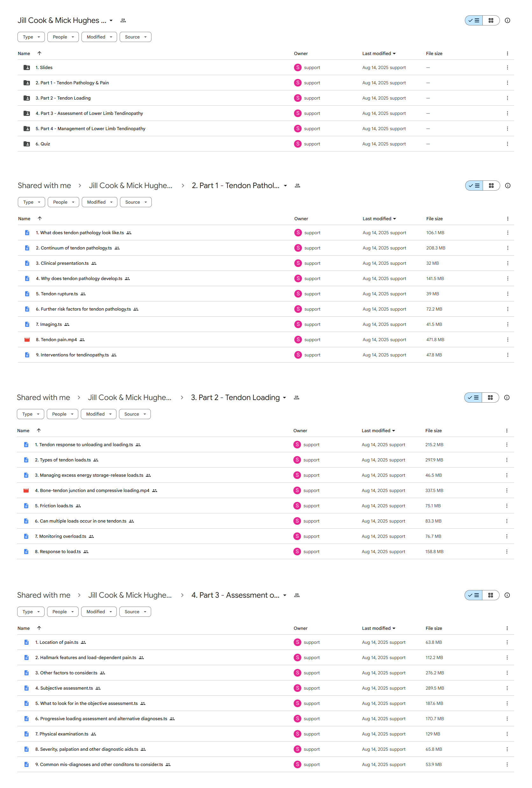
Task: Open Modified filter dropdown in Part 1 view
Action: pyautogui.click(x=99, y=202)
